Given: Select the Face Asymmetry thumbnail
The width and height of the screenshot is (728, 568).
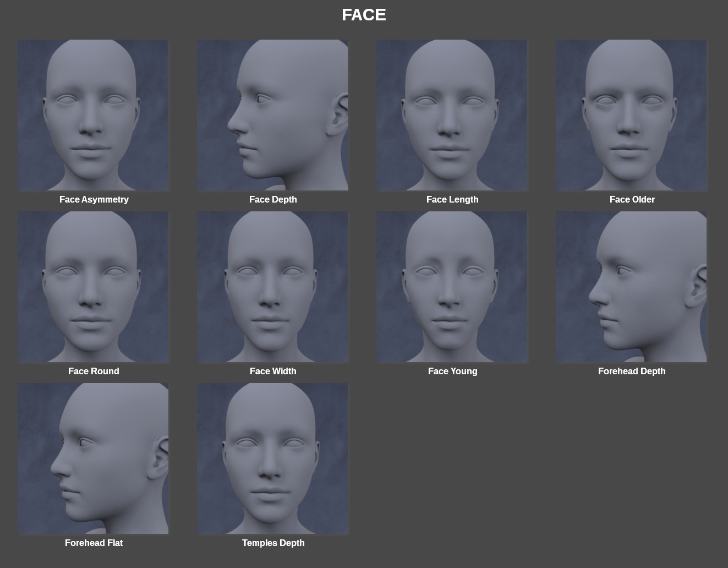Looking at the screenshot, I should click(93, 115).
